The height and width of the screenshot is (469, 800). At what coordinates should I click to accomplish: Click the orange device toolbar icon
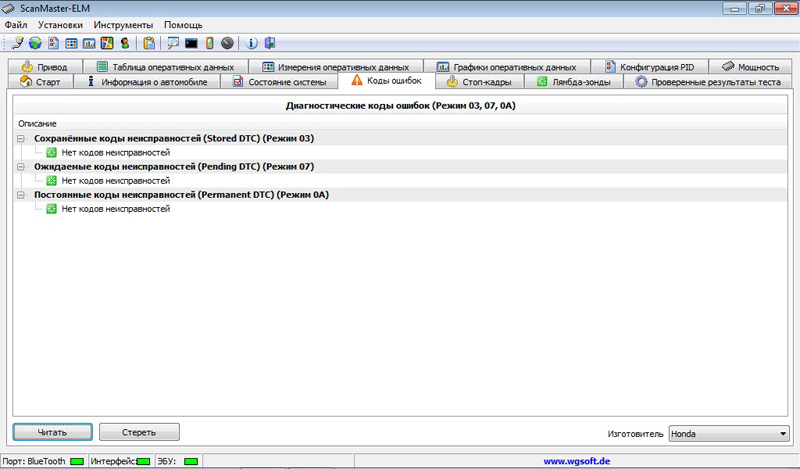tap(209, 43)
